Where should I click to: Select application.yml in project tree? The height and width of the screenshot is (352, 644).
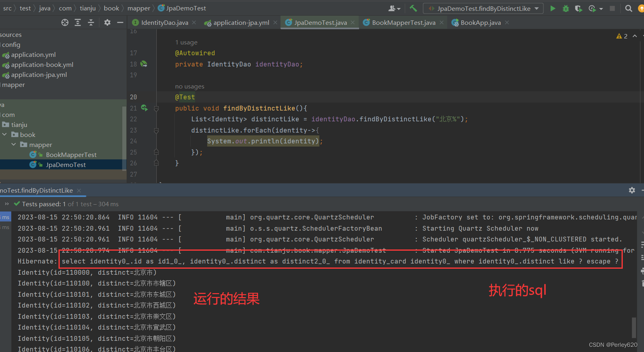point(33,54)
